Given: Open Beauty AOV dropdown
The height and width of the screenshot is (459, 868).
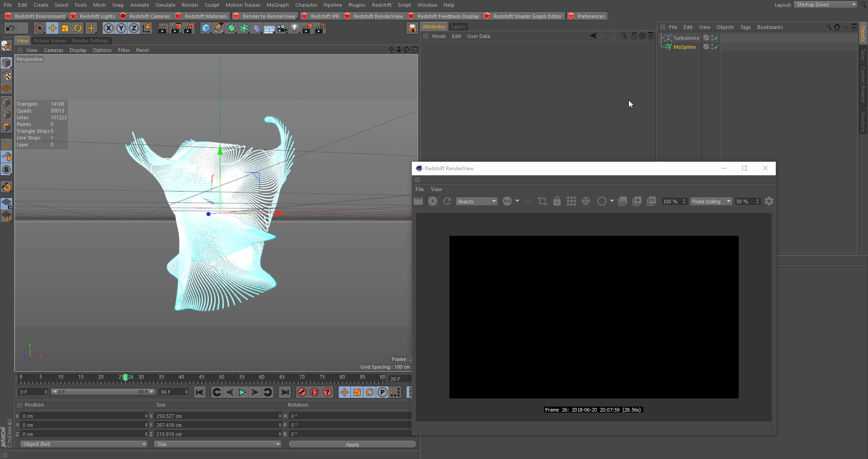Looking at the screenshot, I should [x=476, y=201].
